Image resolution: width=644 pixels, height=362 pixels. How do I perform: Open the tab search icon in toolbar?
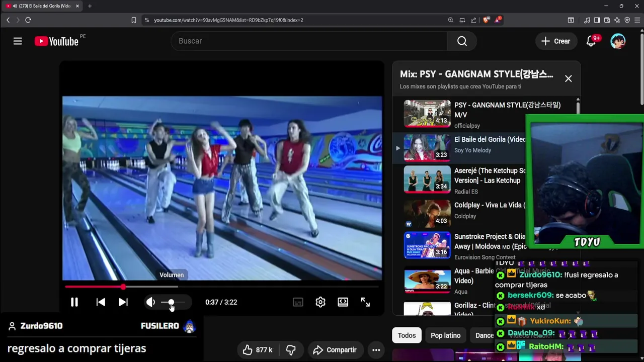(x=571, y=20)
